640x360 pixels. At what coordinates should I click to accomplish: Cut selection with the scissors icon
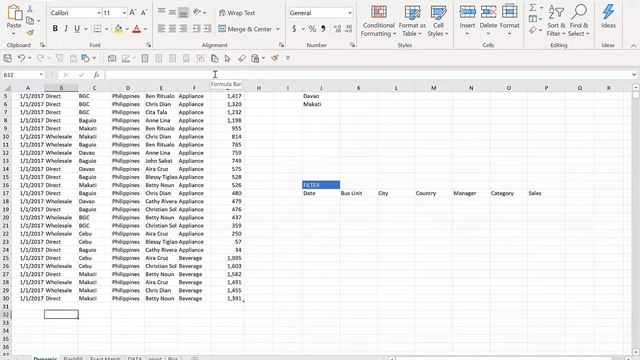(x=30, y=9)
